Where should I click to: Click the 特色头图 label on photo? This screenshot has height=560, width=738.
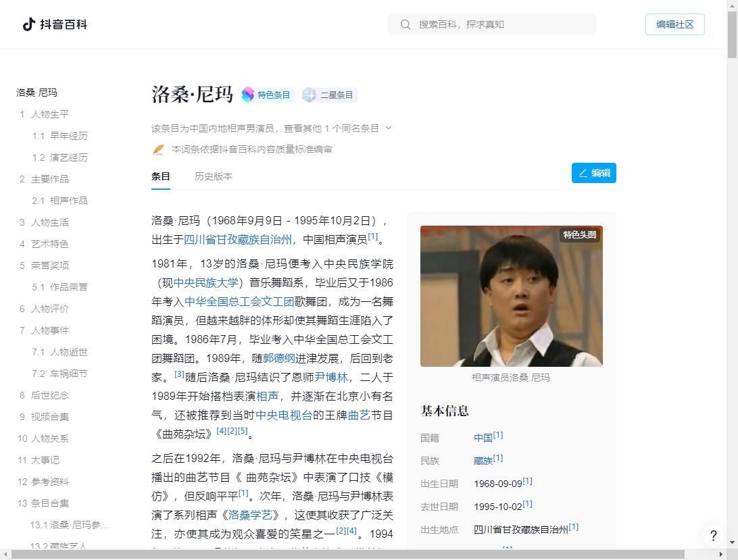click(x=579, y=234)
